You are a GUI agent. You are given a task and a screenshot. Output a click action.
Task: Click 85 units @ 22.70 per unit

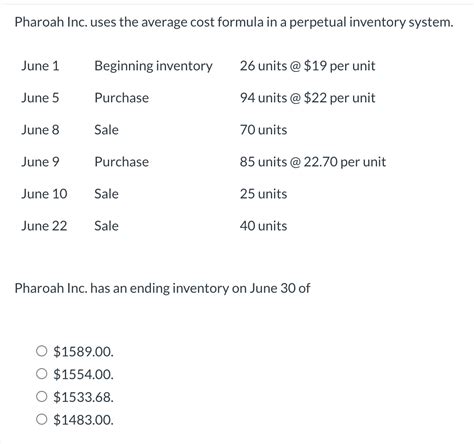[313, 162]
